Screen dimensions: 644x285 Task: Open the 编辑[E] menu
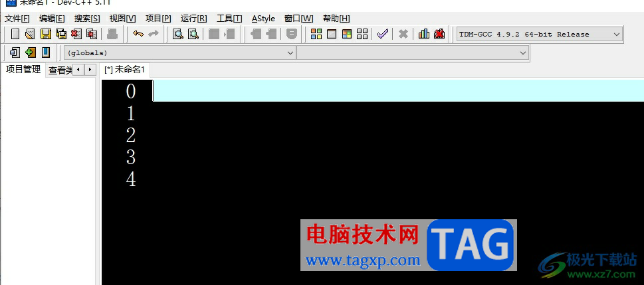pos(52,19)
